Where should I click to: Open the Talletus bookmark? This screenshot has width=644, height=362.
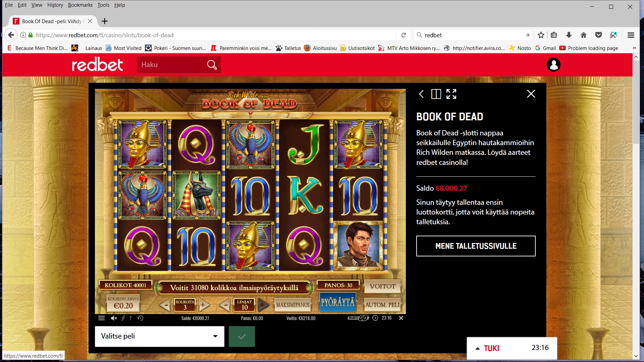pos(288,48)
